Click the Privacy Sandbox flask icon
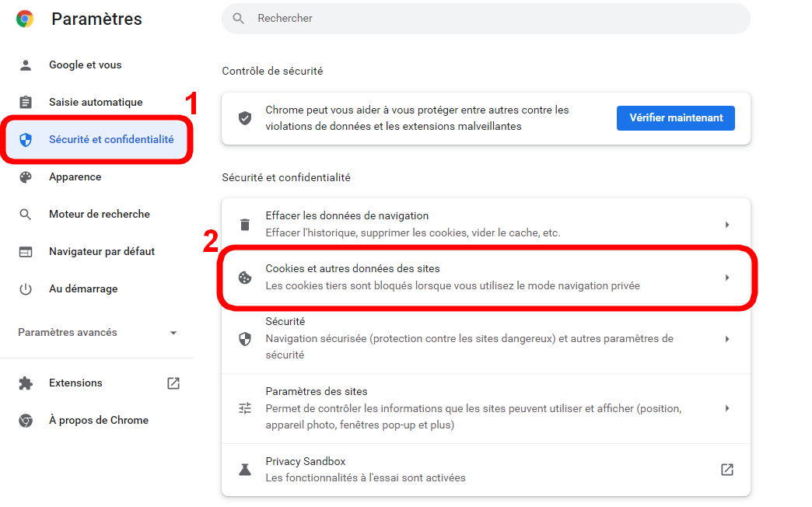The height and width of the screenshot is (507, 812). pyautogui.click(x=245, y=470)
